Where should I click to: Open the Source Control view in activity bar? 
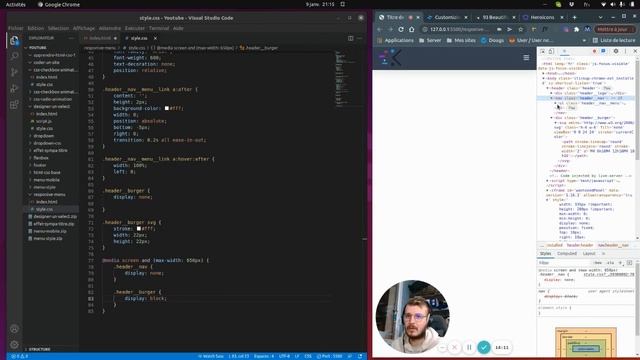14,72
